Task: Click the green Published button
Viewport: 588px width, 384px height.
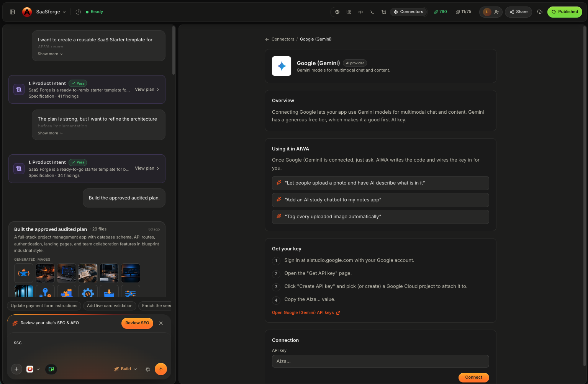Action: [565, 12]
